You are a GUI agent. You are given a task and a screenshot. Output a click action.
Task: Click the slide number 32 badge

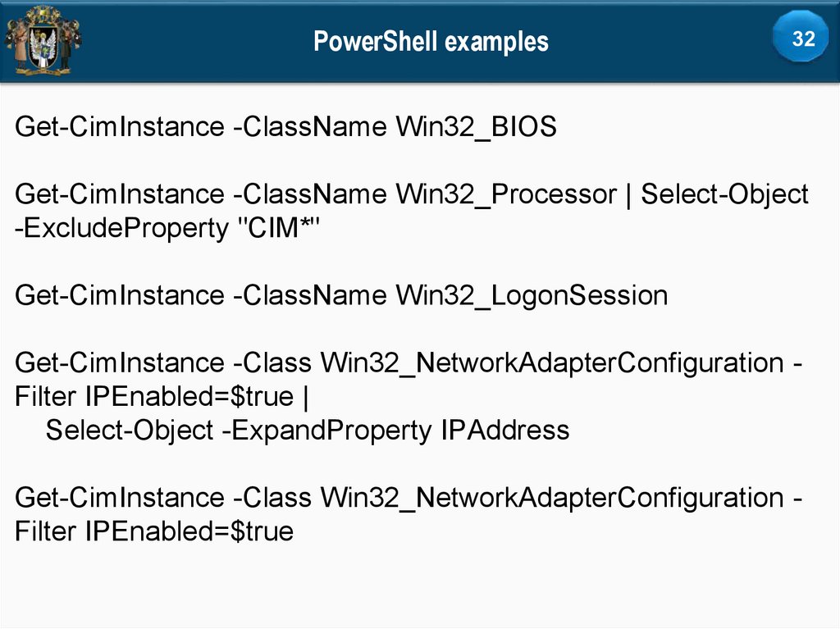tap(803, 39)
